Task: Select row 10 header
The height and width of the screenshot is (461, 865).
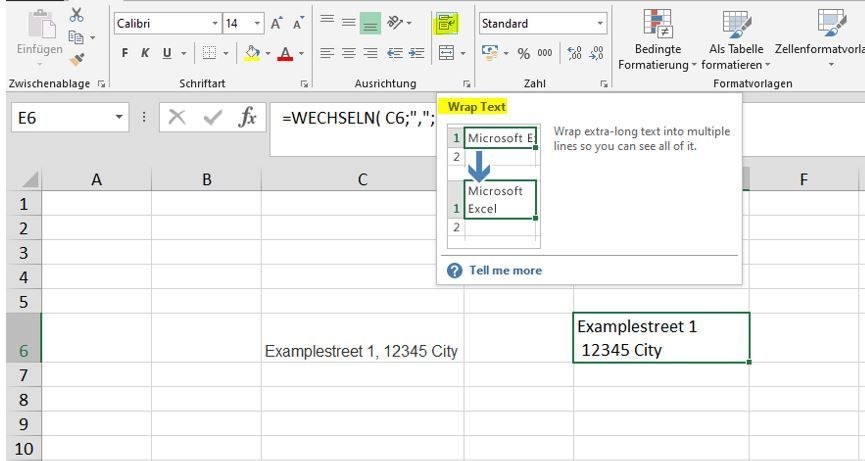Action: (x=24, y=448)
